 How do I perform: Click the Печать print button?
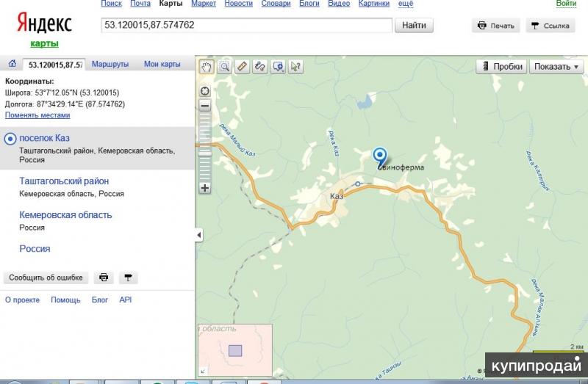(x=495, y=26)
